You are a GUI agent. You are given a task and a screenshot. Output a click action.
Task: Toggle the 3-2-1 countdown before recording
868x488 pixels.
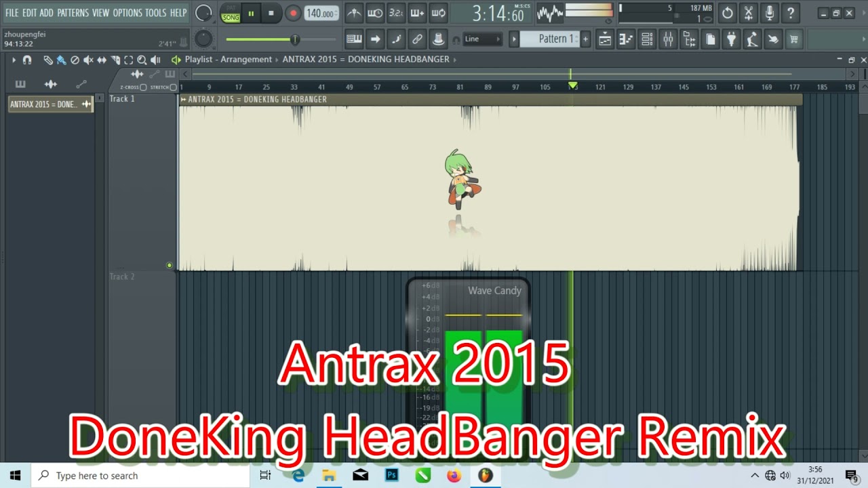click(396, 13)
